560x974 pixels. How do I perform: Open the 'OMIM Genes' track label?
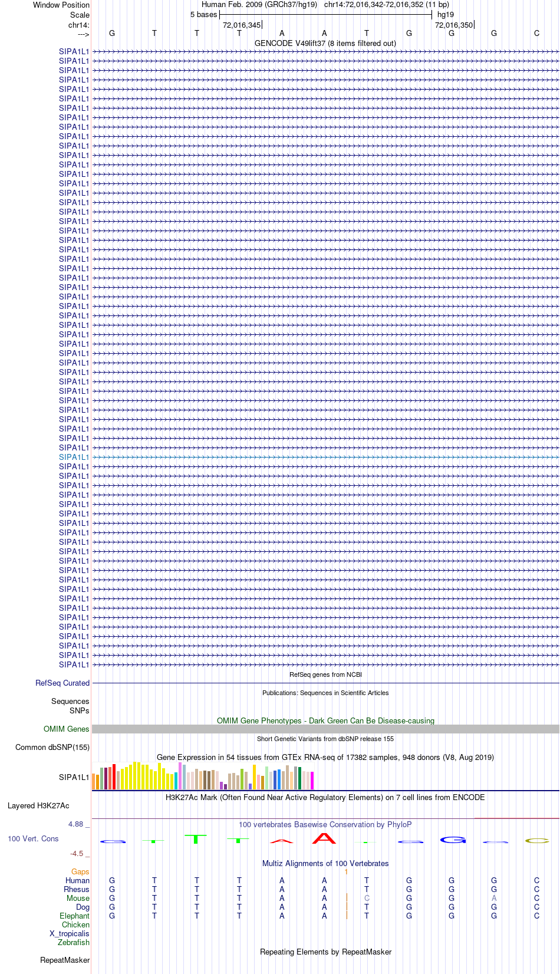tap(66, 729)
